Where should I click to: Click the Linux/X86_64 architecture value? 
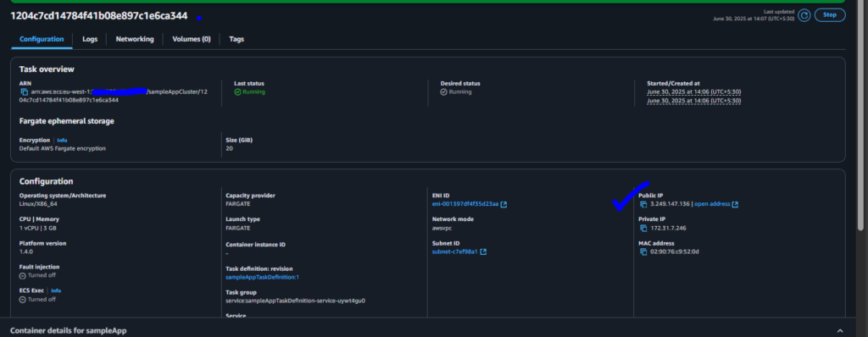click(39, 204)
